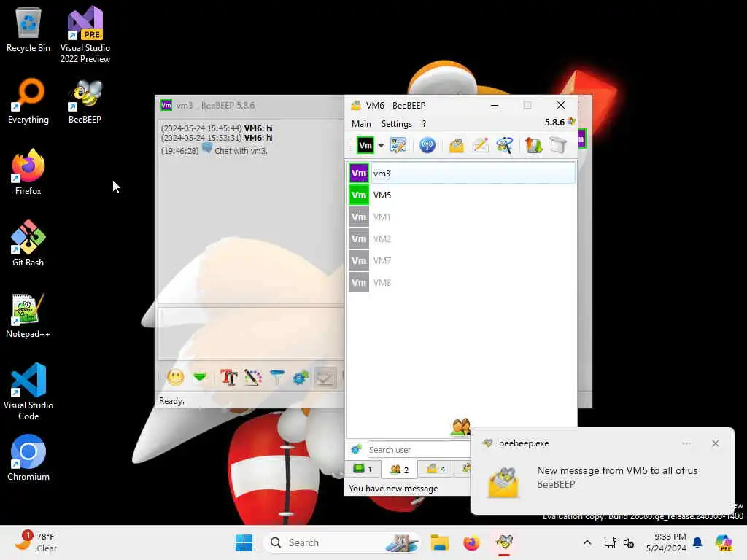
Task: Click the gray trash bin toolbar icon
Action: 557,145
